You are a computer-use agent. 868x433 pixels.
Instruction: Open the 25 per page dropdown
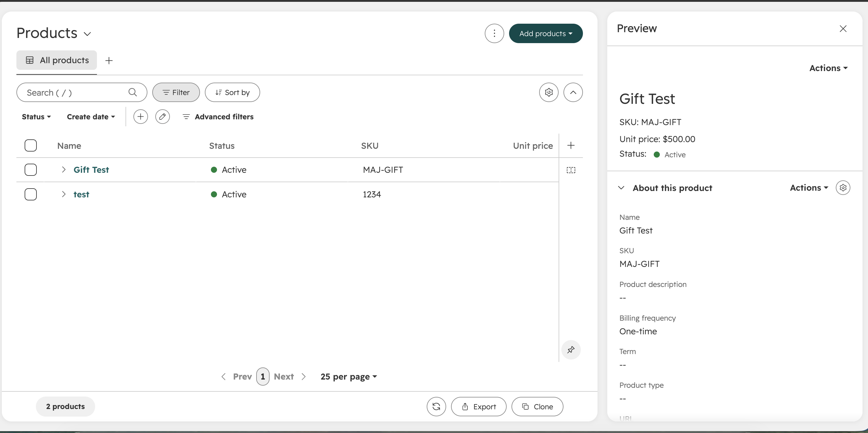click(348, 377)
